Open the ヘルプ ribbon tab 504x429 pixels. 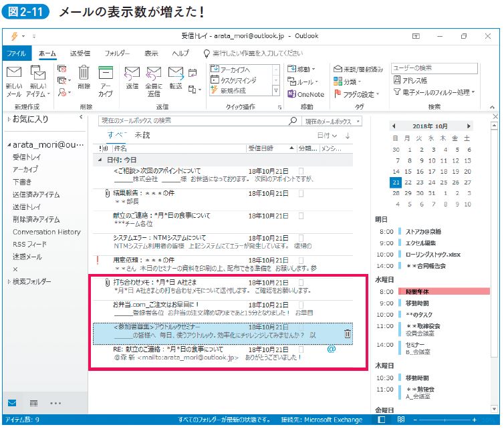click(180, 53)
